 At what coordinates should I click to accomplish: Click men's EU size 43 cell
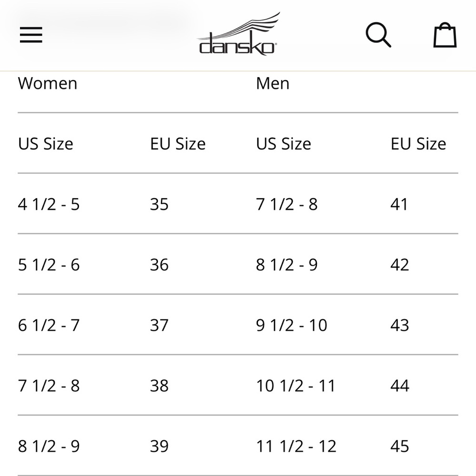(x=399, y=325)
